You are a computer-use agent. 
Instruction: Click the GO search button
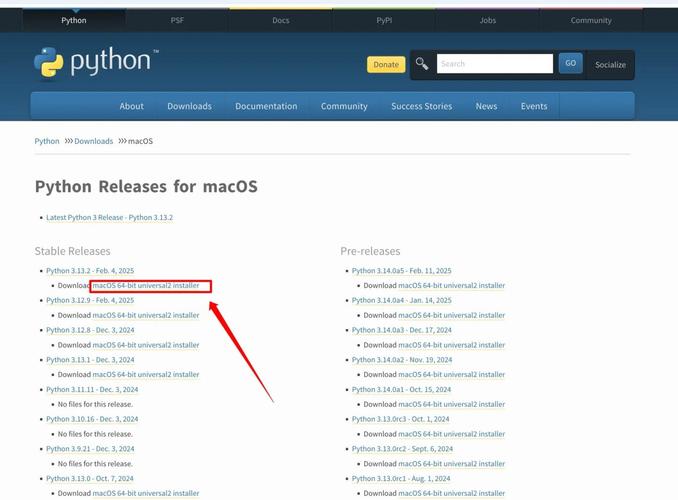coord(570,63)
